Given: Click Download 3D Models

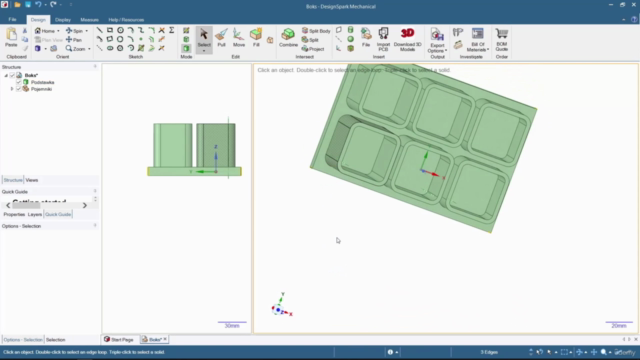Looking at the screenshot, I should (407, 39).
